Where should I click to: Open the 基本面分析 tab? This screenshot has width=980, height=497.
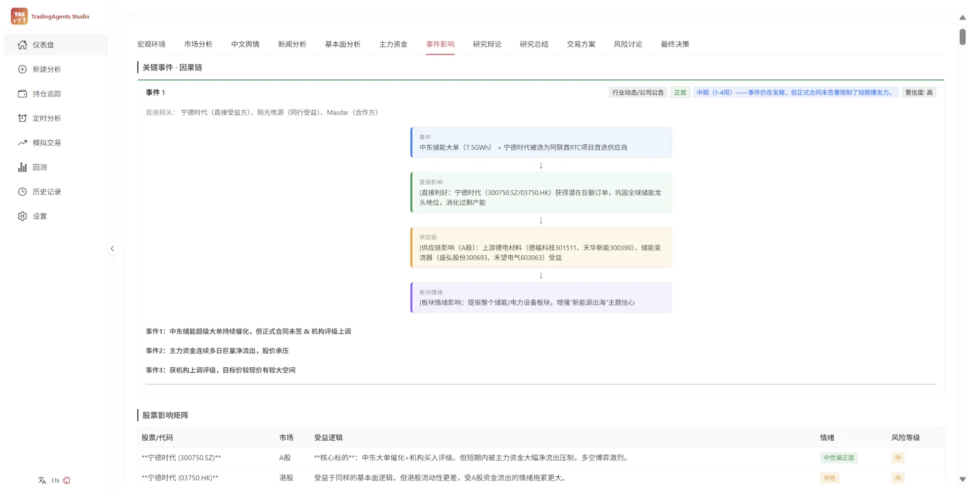click(x=343, y=44)
